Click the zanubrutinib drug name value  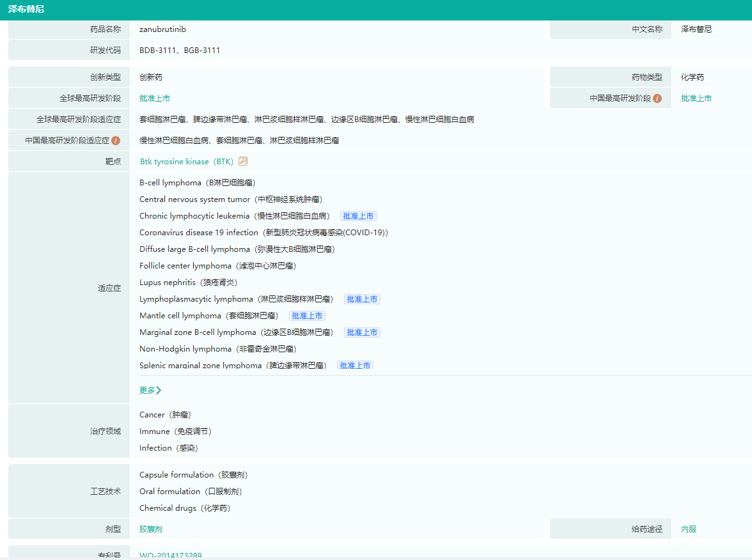pos(163,29)
